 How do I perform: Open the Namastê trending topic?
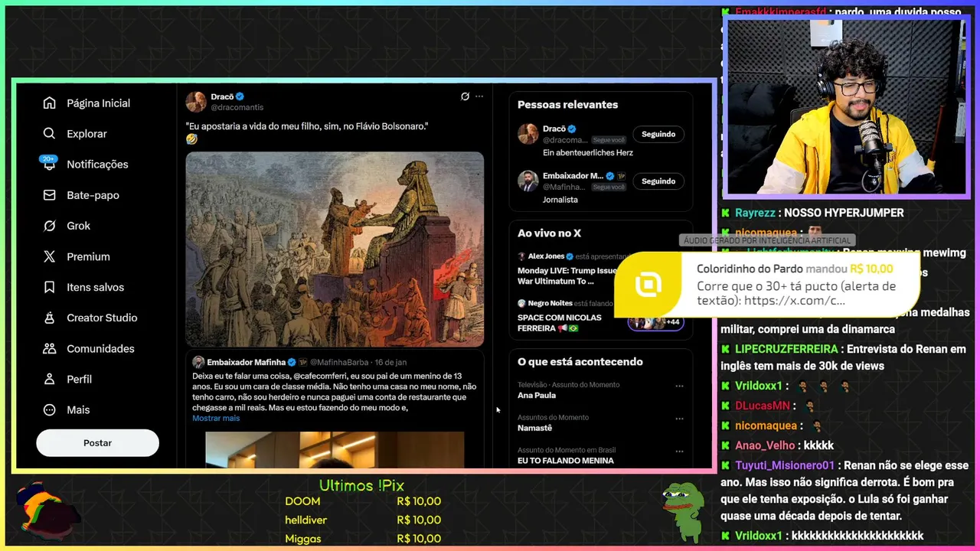[x=534, y=429]
